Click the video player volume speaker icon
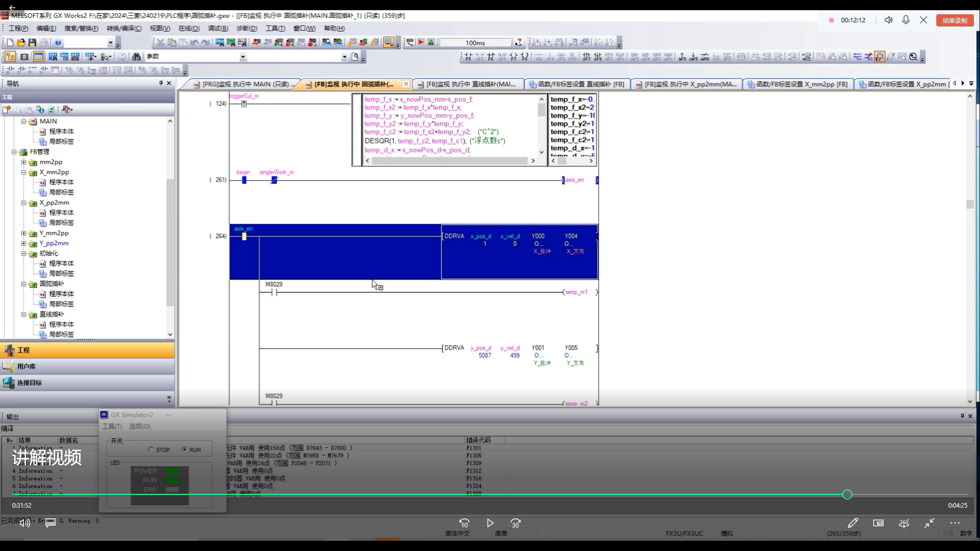Image resolution: width=980 pixels, height=551 pixels. coord(24,523)
